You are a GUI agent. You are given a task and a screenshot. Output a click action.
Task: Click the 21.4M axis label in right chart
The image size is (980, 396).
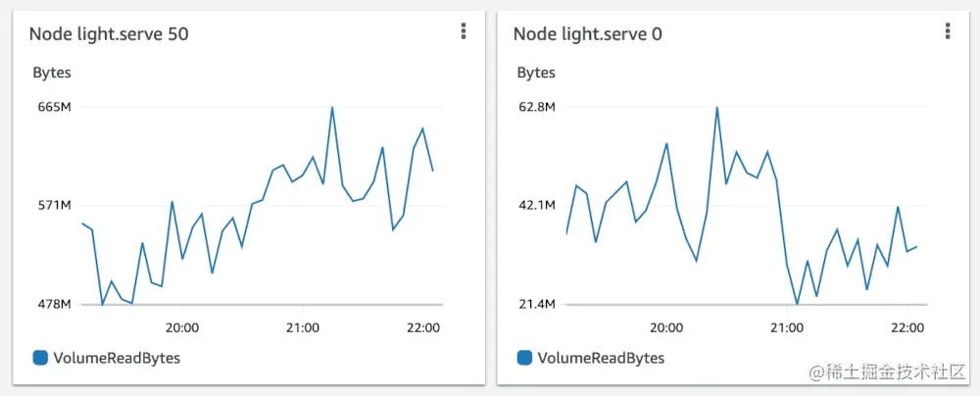click(x=537, y=305)
